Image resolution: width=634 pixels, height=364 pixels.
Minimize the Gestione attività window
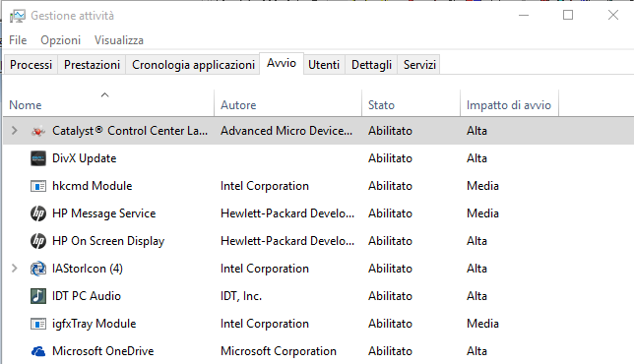[x=524, y=16]
